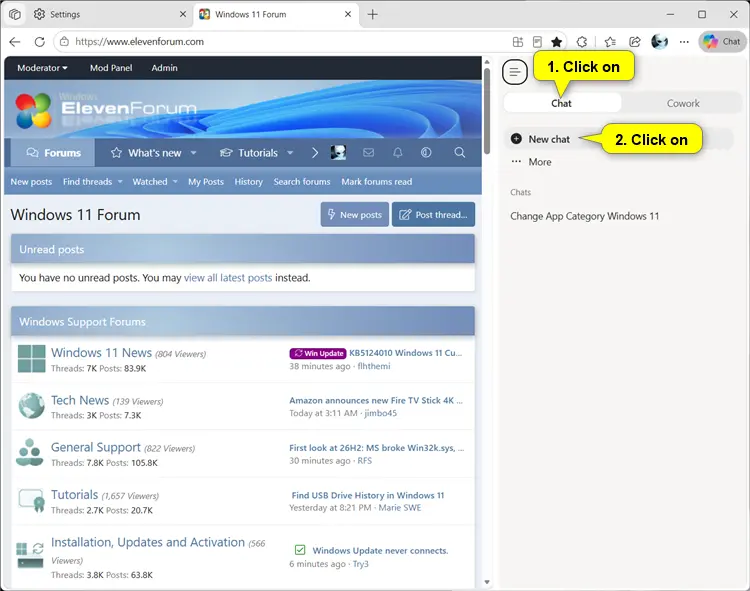Click Search forums link
Viewport: 750px width, 591px height.
pyautogui.click(x=302, y=182)
